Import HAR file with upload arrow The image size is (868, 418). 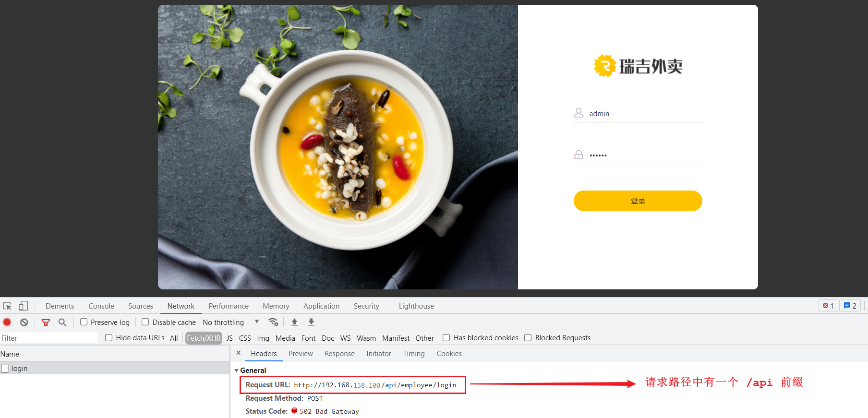click(295, 322)
